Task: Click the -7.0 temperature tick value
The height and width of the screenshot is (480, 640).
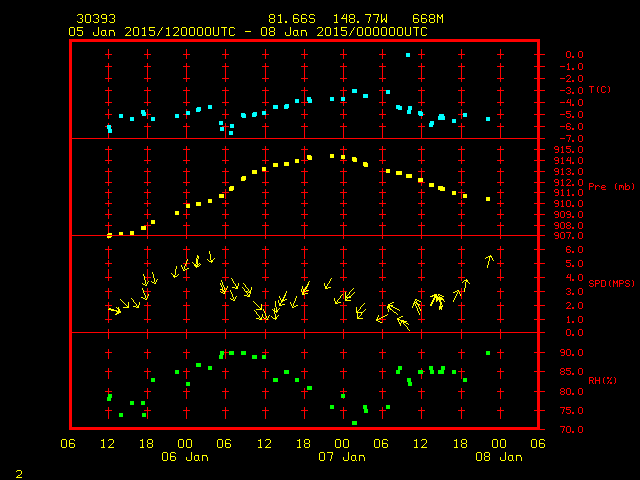Action: point(571,139)
